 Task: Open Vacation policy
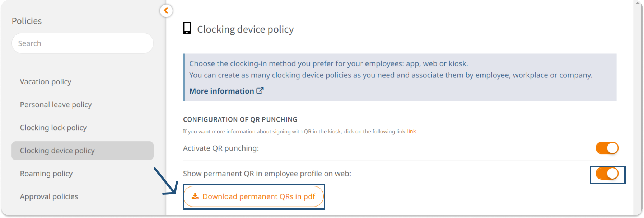(46, 82)
